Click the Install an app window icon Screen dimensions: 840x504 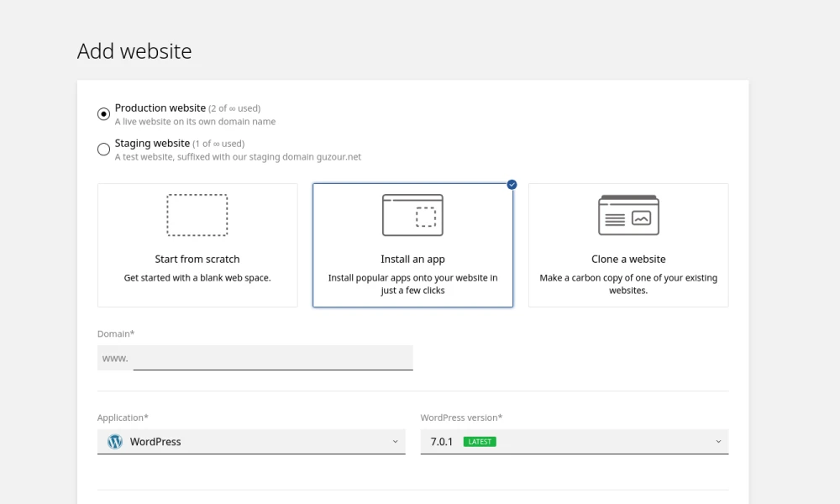click(412, 215)
